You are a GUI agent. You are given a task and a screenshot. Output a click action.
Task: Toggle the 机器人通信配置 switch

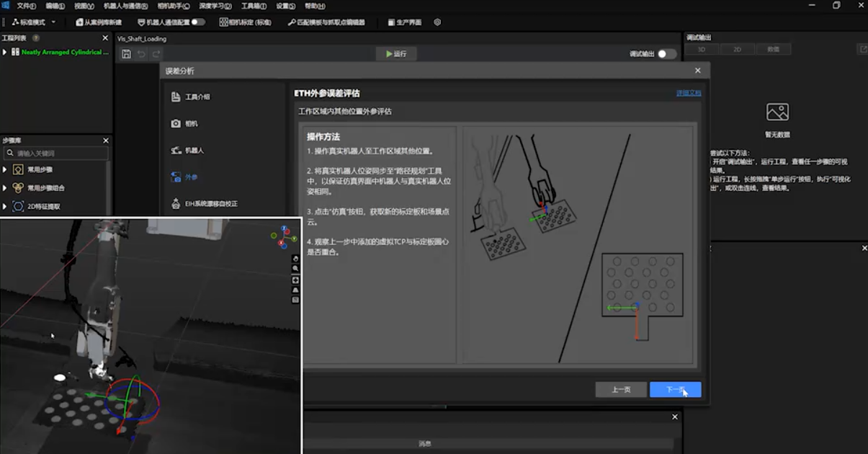[198, 22]
